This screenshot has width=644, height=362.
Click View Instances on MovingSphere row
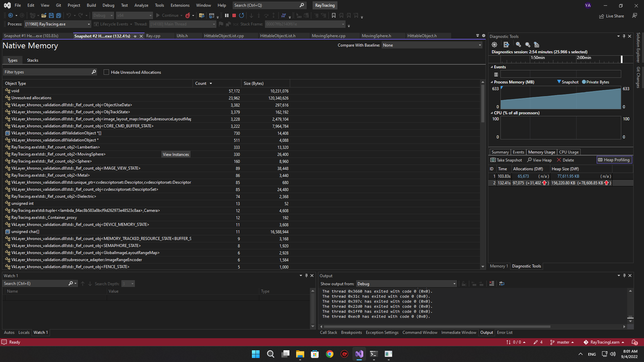[176, 154]
